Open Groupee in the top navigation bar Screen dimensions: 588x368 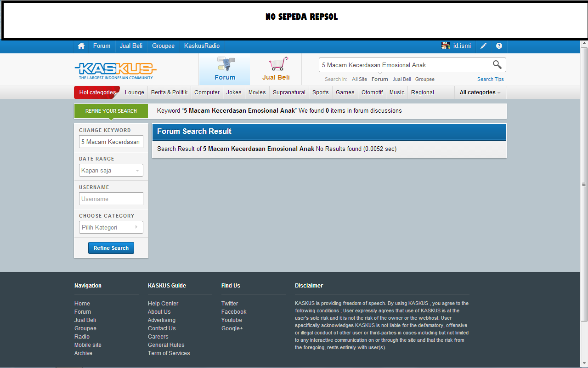click(164, 46)
